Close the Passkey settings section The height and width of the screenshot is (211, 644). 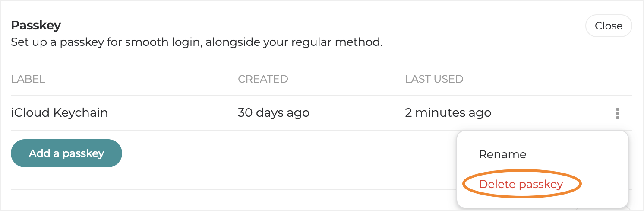click(x=608, y=26)
